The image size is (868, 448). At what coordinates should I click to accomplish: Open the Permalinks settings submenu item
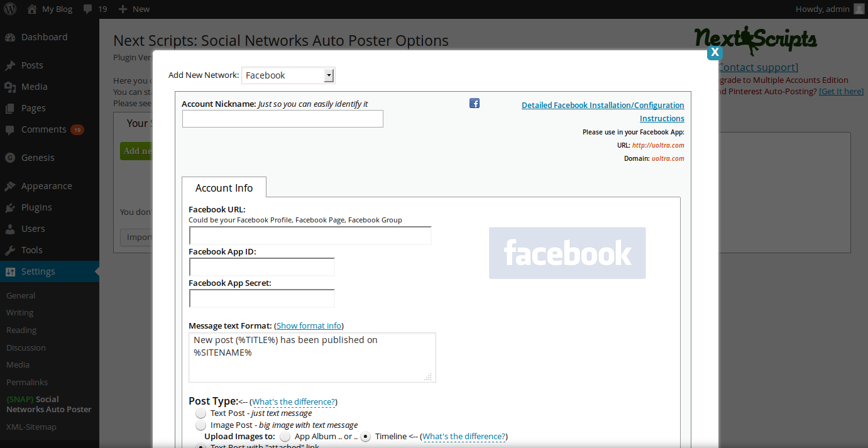(27, 382)
